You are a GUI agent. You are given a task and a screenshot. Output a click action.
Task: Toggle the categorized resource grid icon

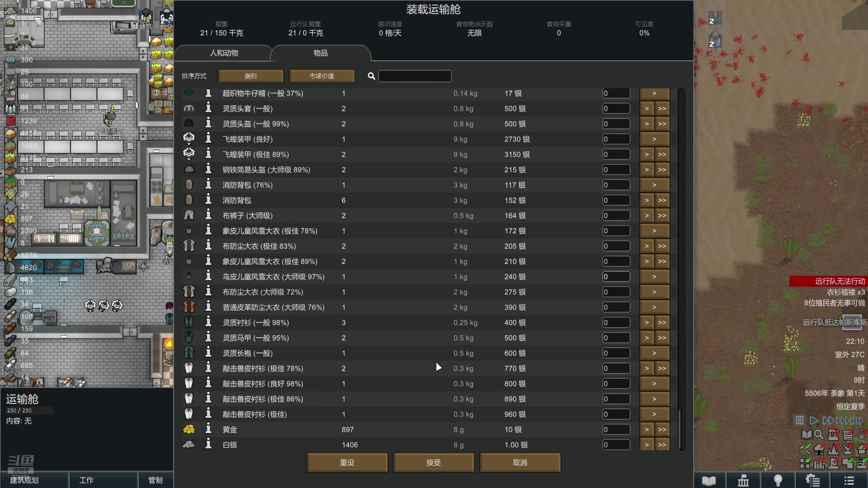pos(805,463)
